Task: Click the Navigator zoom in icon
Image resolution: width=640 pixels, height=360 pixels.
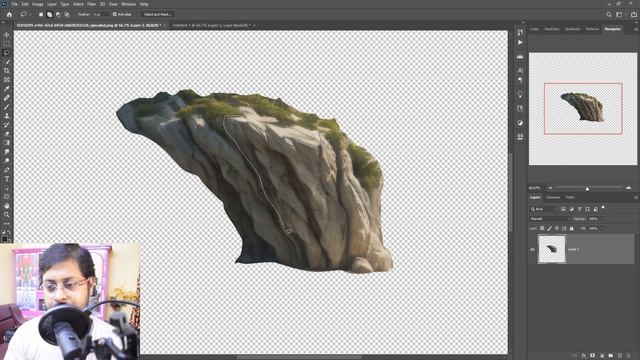Action: (x=628, y=188)
